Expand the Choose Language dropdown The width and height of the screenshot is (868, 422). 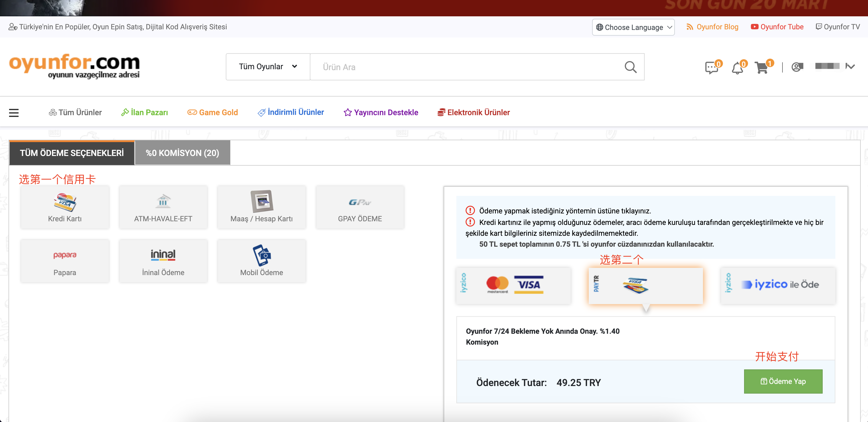pos(633,27)
